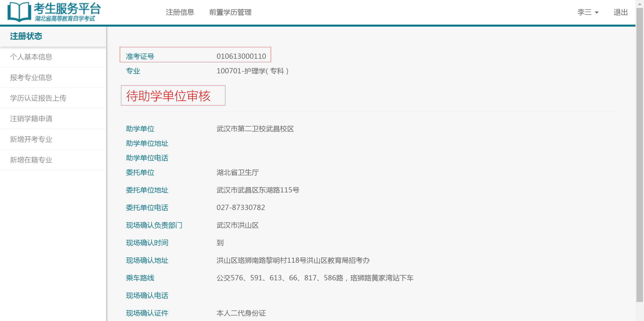Select 注册状态 in the sidebar
Viewport: 644px width, 321px height.
pos(26,36)
